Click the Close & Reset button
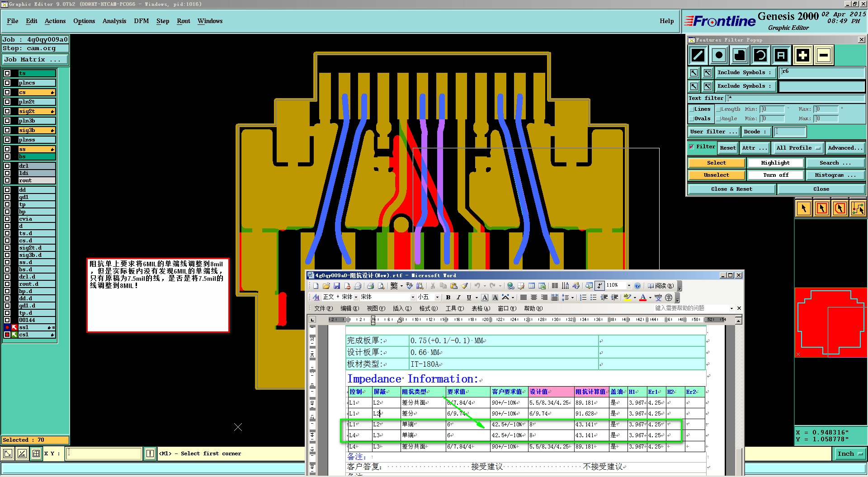This screenshot has width=868, height=477. click(731, 189)
